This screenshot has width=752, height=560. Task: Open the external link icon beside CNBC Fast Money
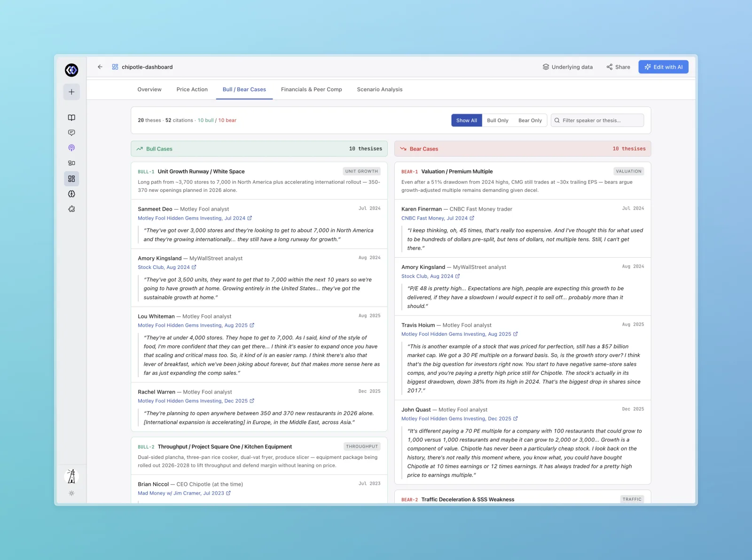[x=472, y=218]
